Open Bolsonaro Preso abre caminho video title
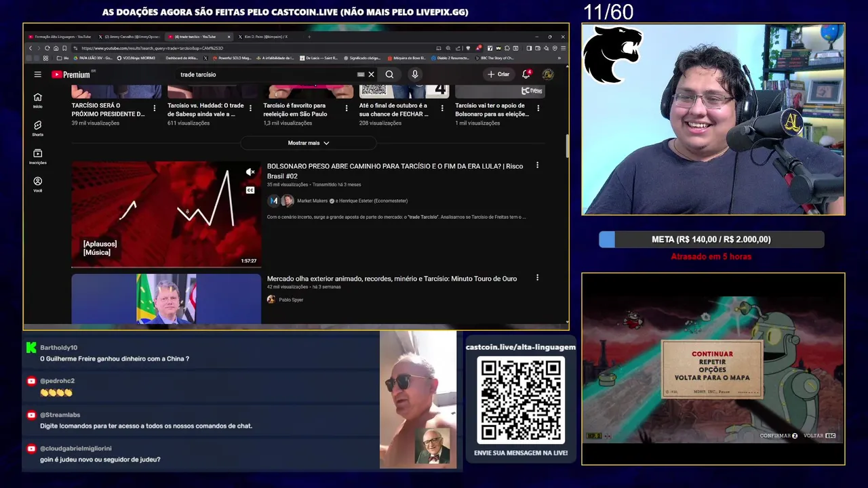This screenshot has width=868, height=488. click(395, 171)
